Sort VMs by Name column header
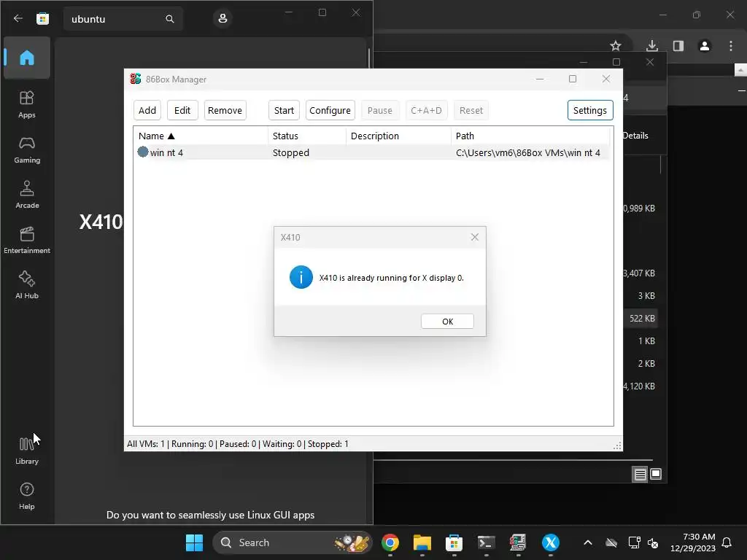The height and width of the screenshot is (560, 747). click(x=201, y=136)
